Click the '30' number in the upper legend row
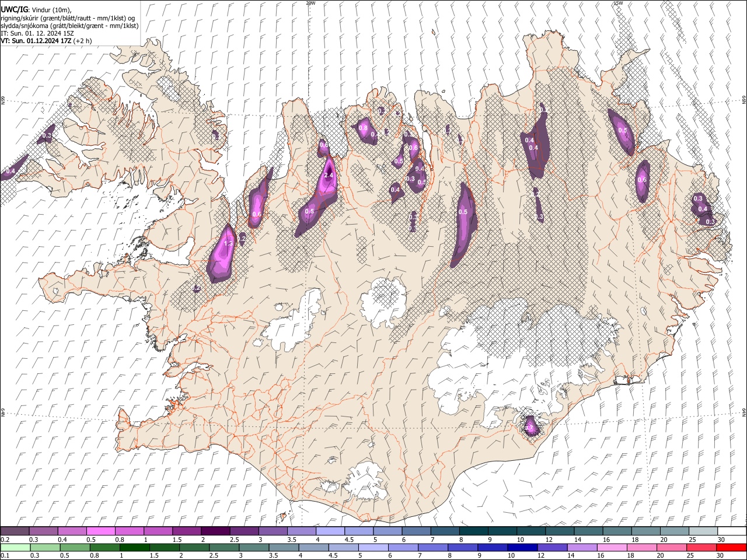The width and height of the screenshot is (747, 560). coord(721,540)
